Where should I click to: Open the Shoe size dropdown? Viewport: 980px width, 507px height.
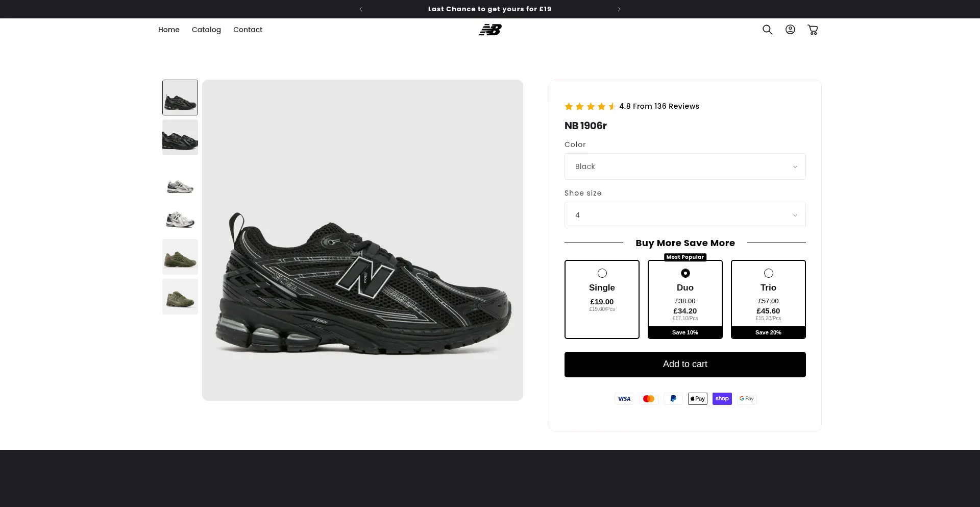[685, 215]
